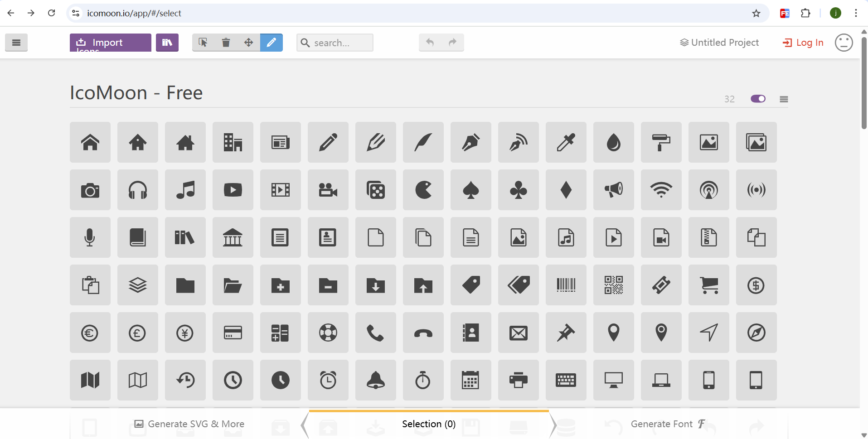Activate the Delete (trash) tool
The image size is (868, 439).
click(226, 43)
